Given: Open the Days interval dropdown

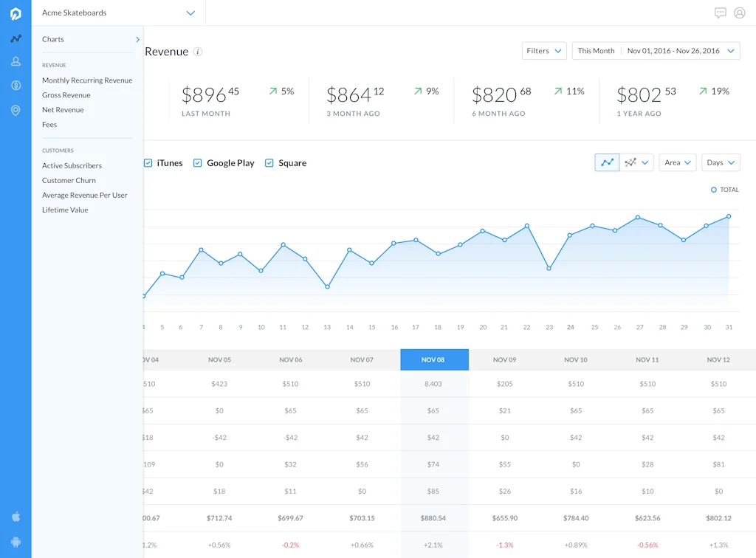Looking at the screenshot, I should [x=721, y=162].
